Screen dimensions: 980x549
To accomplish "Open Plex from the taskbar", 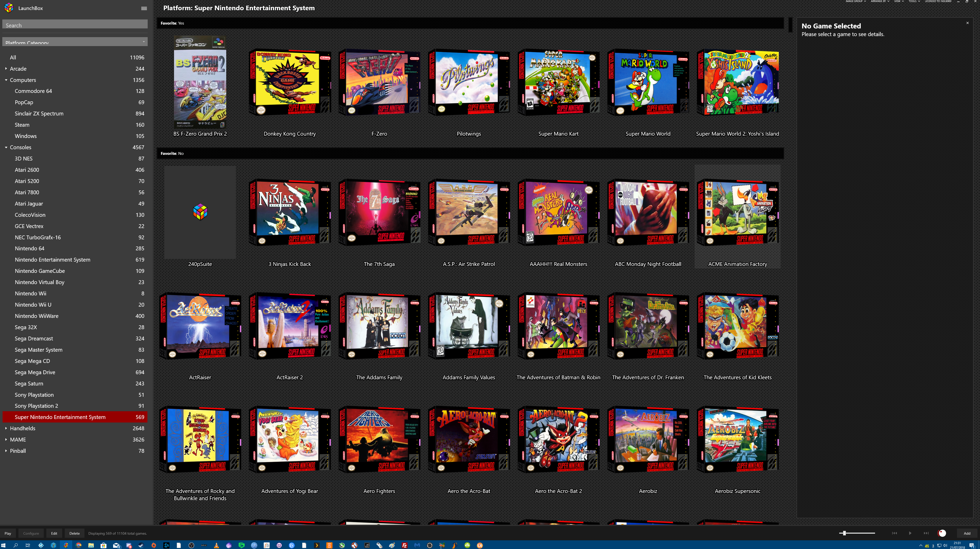I will [317, 545].
